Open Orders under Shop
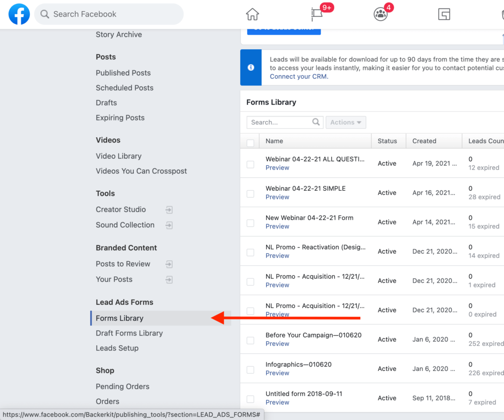The image size is (504, 420). click(107, 401)
